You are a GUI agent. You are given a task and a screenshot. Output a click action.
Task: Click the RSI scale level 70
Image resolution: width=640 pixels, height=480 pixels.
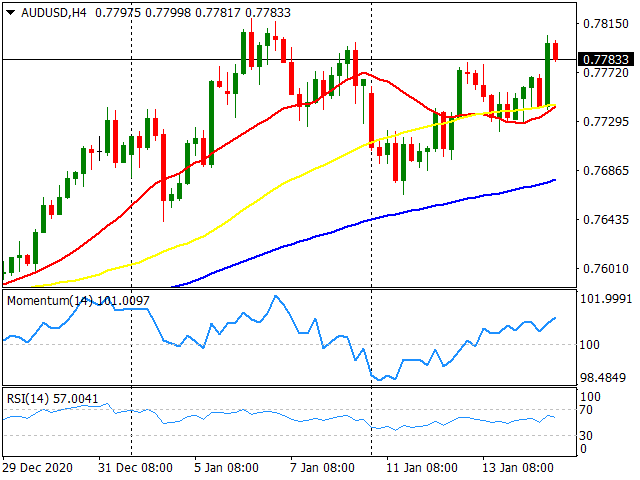tap(590, 410)
